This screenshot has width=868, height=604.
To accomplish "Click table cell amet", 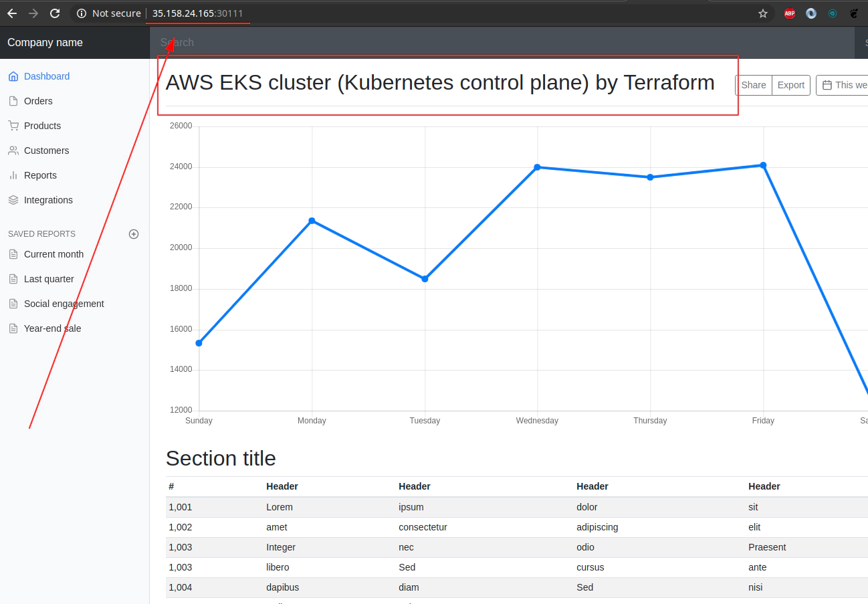I will [278, 527].
